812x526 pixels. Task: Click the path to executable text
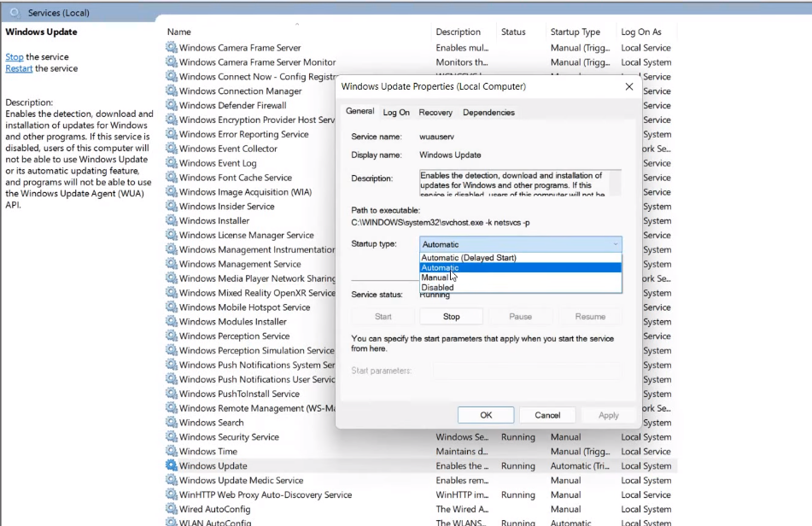click(441, 223)
